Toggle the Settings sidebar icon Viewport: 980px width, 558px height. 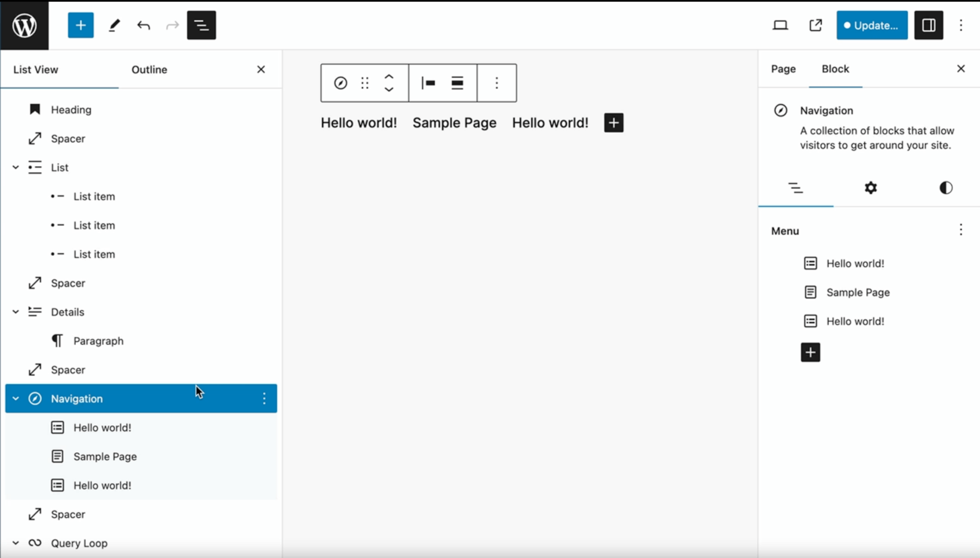pos(928,25)
